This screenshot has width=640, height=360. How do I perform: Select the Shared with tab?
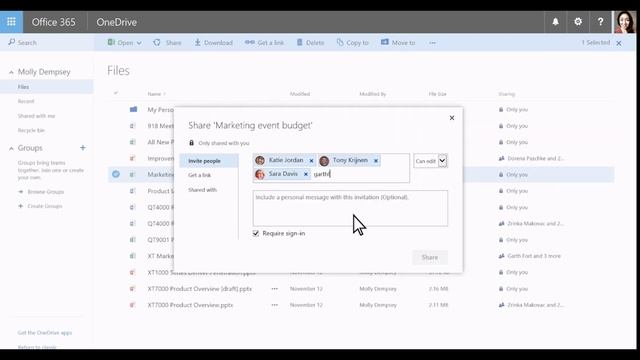[x=202, y=190]
